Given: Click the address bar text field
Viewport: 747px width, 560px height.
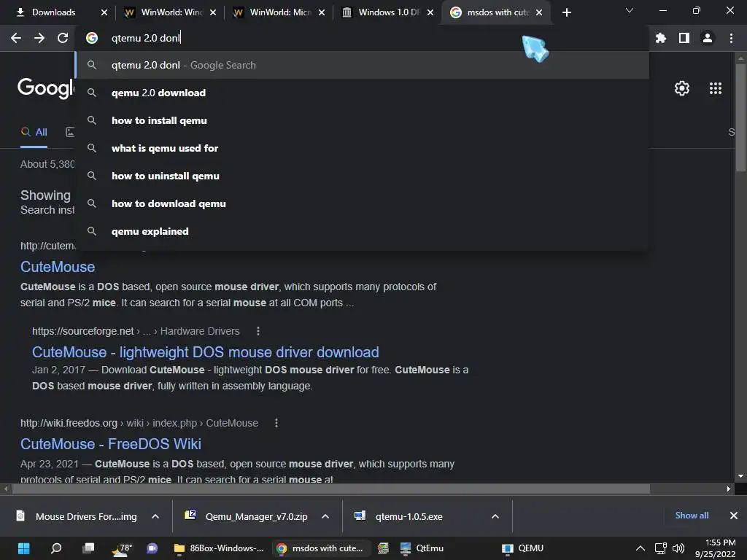Looking at the screenshot, I should click(x=362, y=38).
